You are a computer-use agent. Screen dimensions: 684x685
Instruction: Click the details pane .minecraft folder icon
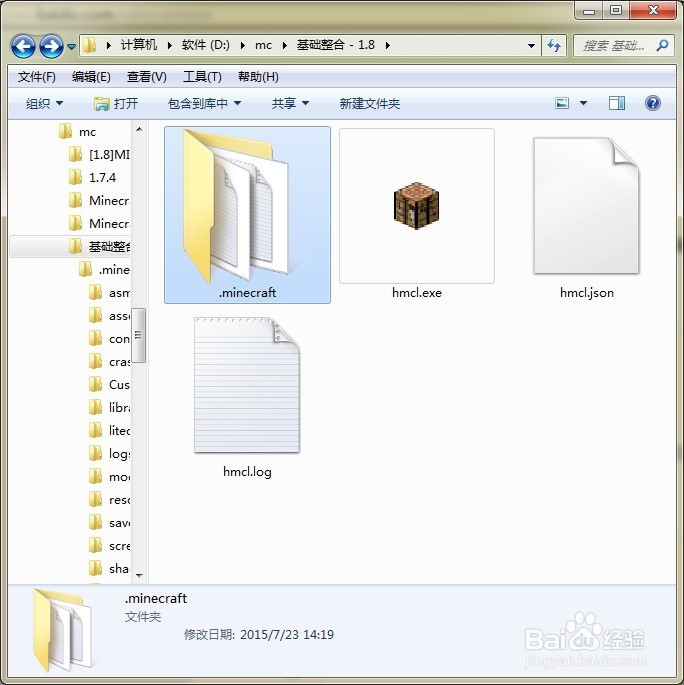62,630
